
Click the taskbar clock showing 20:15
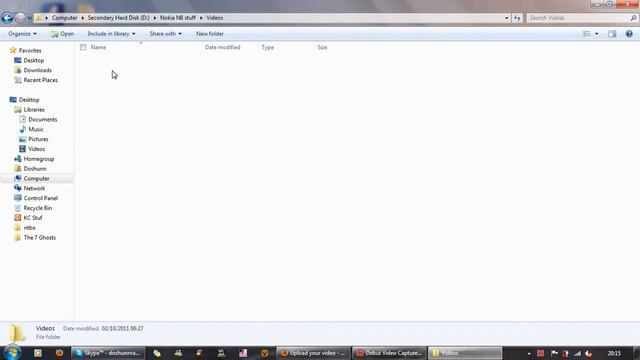614,353
